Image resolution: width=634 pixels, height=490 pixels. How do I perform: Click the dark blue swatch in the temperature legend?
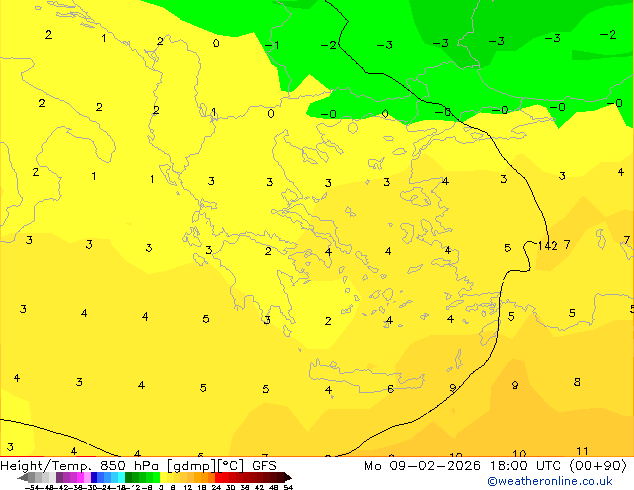[94, 477]
